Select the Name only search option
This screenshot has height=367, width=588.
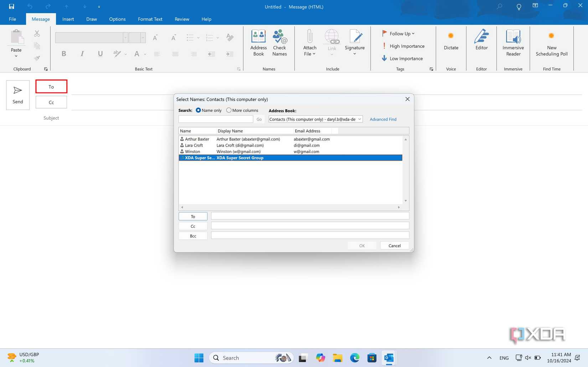198,110
